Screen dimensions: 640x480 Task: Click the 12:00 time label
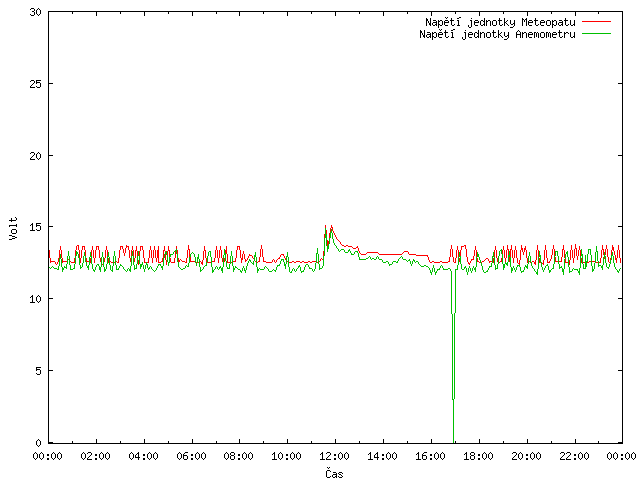click(334, 456)
